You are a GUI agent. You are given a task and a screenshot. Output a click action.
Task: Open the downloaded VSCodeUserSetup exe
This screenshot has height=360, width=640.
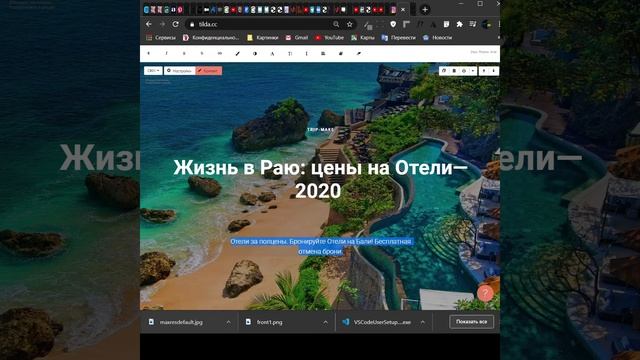pos(377,322)
